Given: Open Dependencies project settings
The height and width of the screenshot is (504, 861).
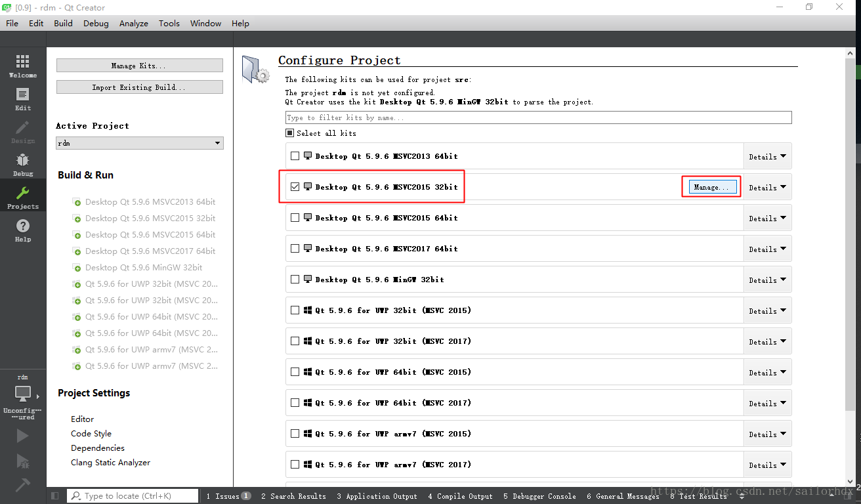Looking at the screenshot, I should click(x=98, y=448).
